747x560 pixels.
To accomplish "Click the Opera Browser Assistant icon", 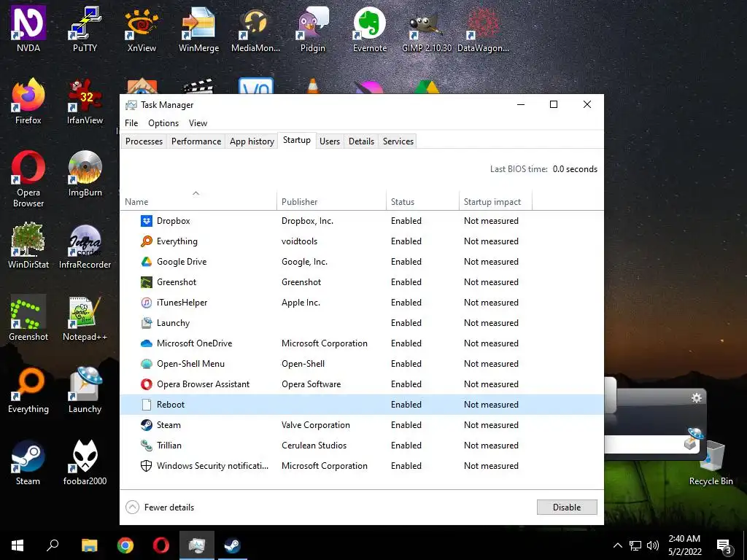I will (x=146, y=384).
